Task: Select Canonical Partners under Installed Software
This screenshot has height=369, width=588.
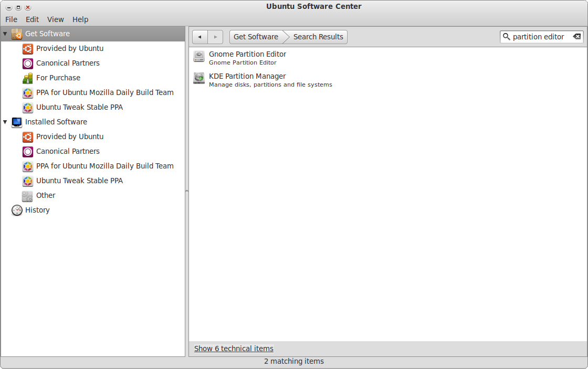Action: click(x=68, y=151)
